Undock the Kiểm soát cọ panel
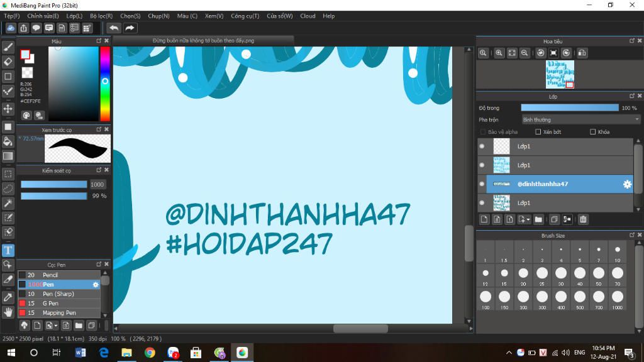644x362 pixels. point(99,170)
